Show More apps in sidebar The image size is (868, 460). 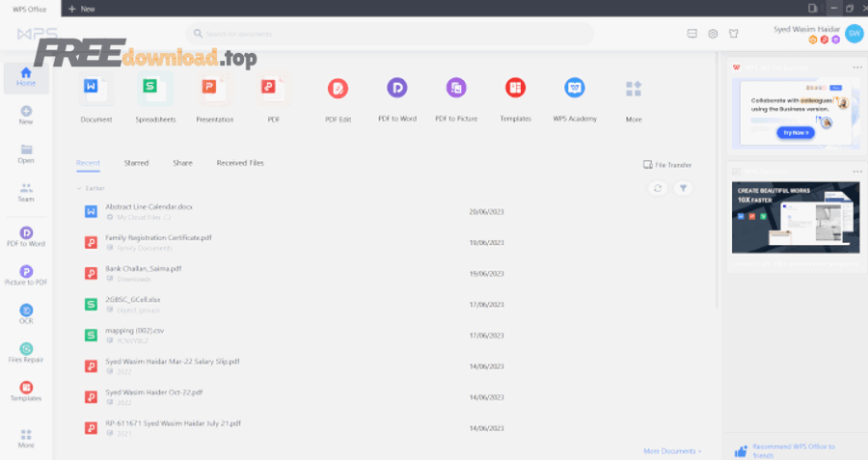point(26,439)
